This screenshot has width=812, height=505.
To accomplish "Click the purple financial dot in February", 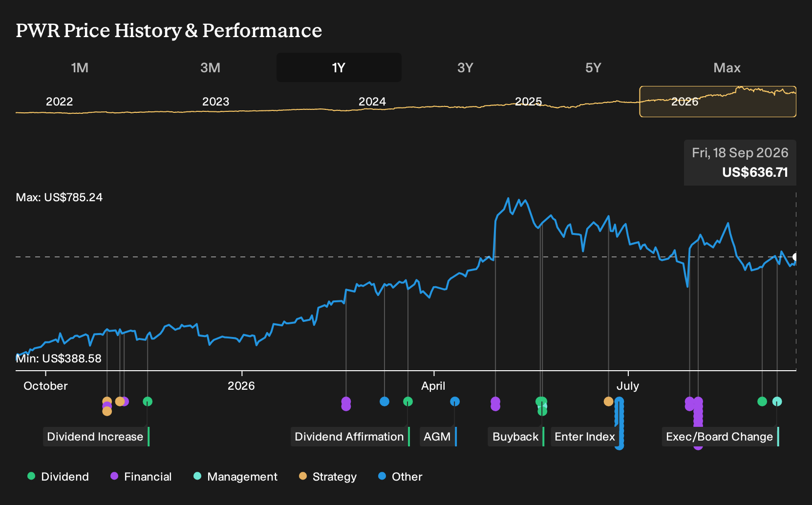I will point(346,401).
